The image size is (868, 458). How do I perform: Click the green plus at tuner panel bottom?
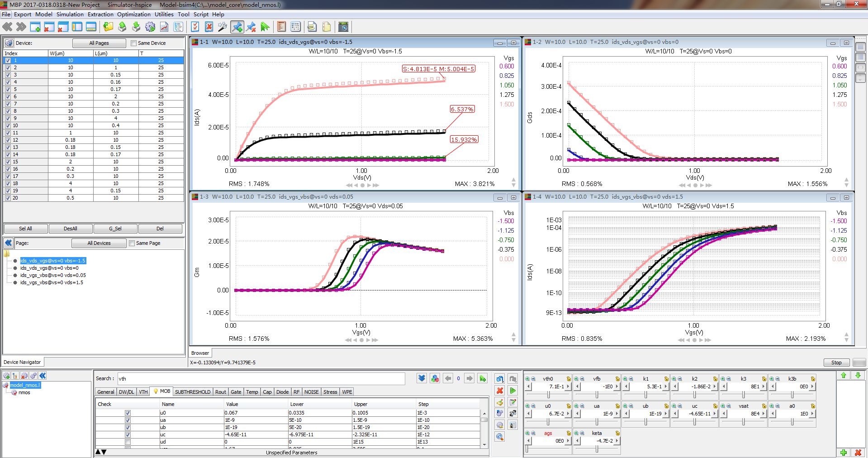[x=844, y=452]
